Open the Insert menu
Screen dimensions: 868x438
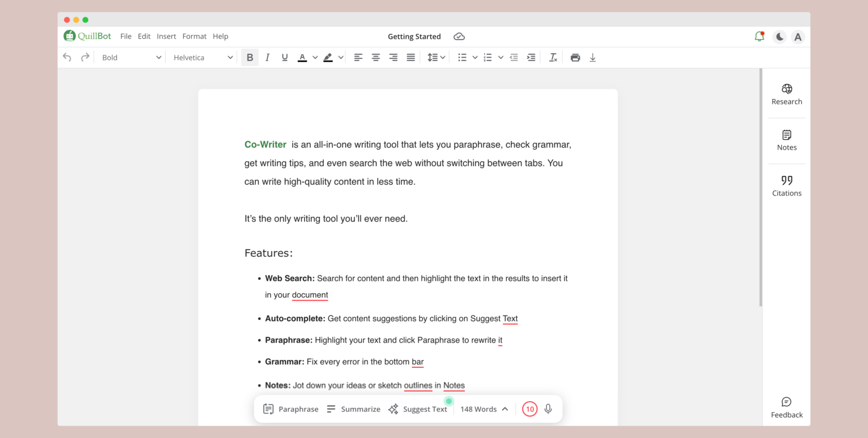coord(166,36)
